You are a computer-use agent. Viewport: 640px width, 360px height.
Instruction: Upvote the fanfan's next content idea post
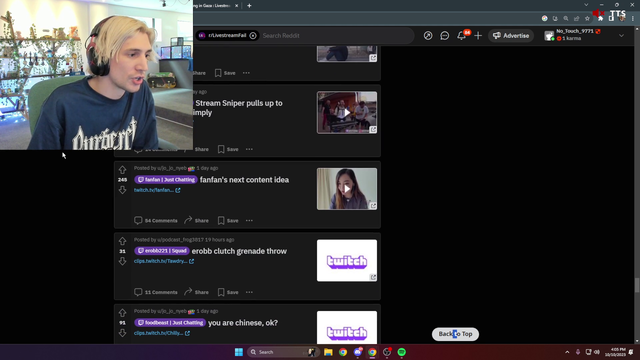tap(122, 170)
